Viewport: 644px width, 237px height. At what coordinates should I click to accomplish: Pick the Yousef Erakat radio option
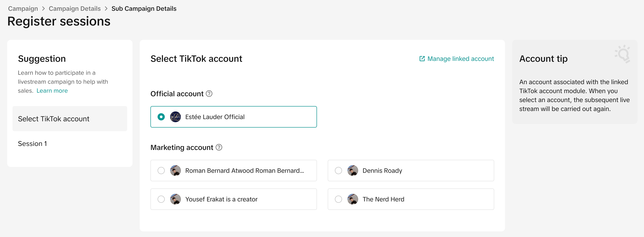[161, 199]
